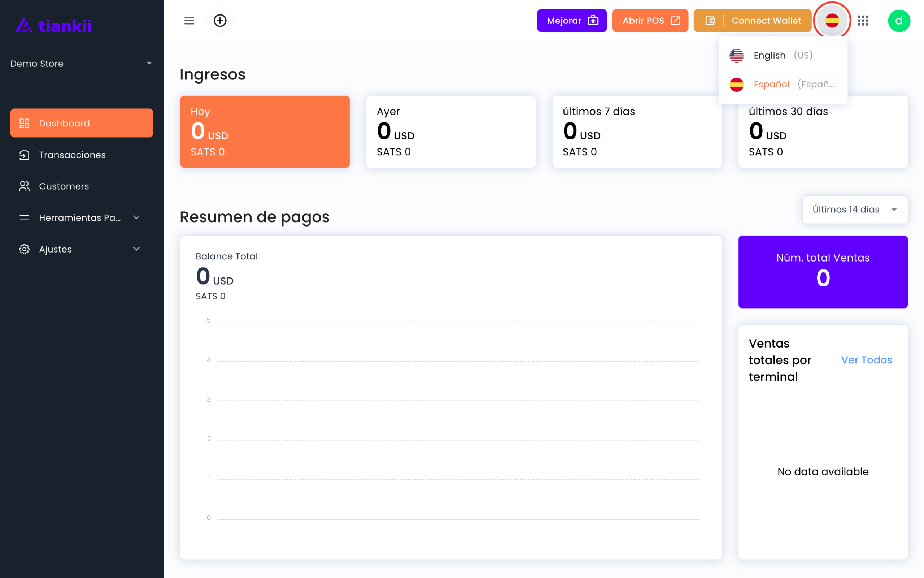Toggle the hamburger sidebar menu icon

pos(189,21)
